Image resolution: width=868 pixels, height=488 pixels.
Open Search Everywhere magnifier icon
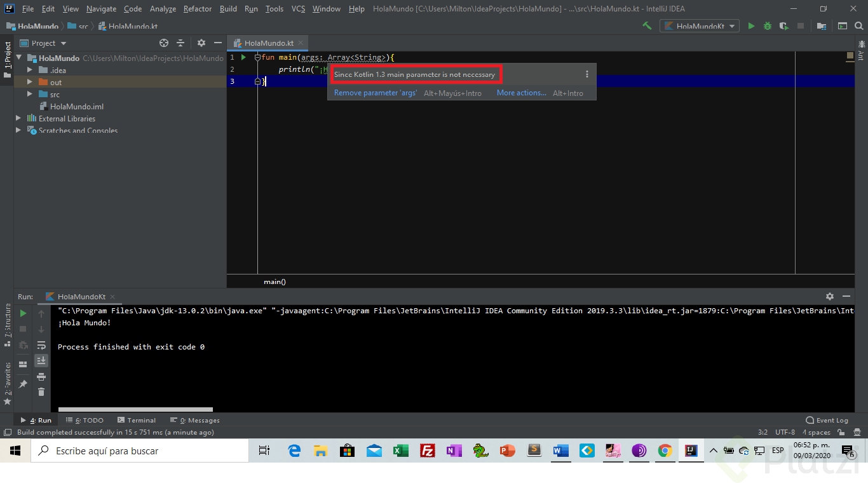(x=860, y=26)
